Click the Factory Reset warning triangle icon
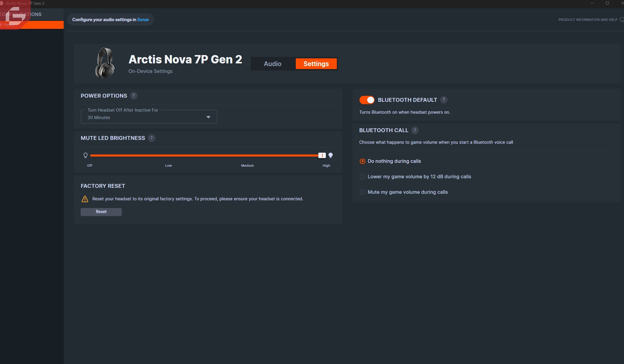The height and width of the screenshot is (364, 624). 85,199
